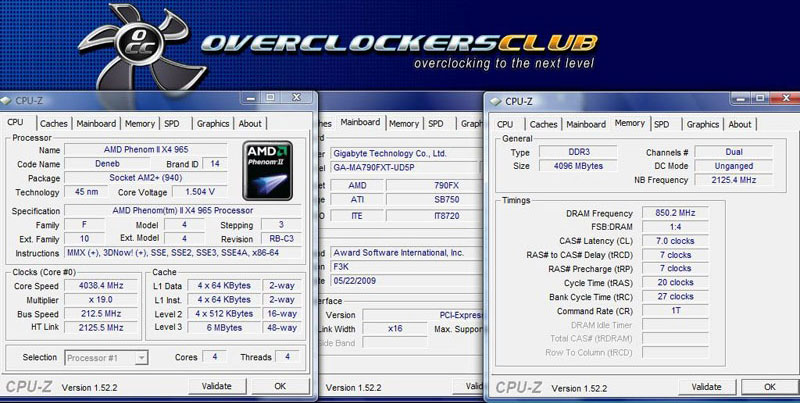Image resolution: width=800 pixels, height=403 pixels.
Task: Click Level 2 cache value 4 x 512 KBytes
Action: pyautogui.click(x=224, y=314)
